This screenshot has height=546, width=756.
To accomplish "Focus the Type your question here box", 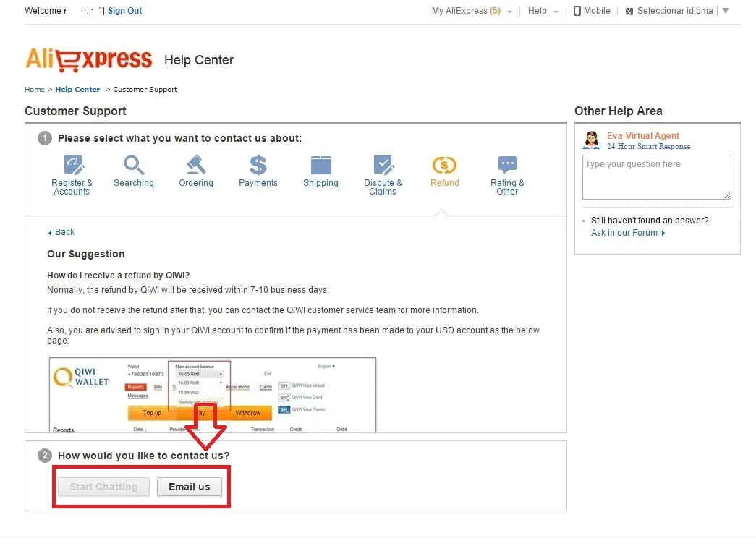I will coord(657,177).
